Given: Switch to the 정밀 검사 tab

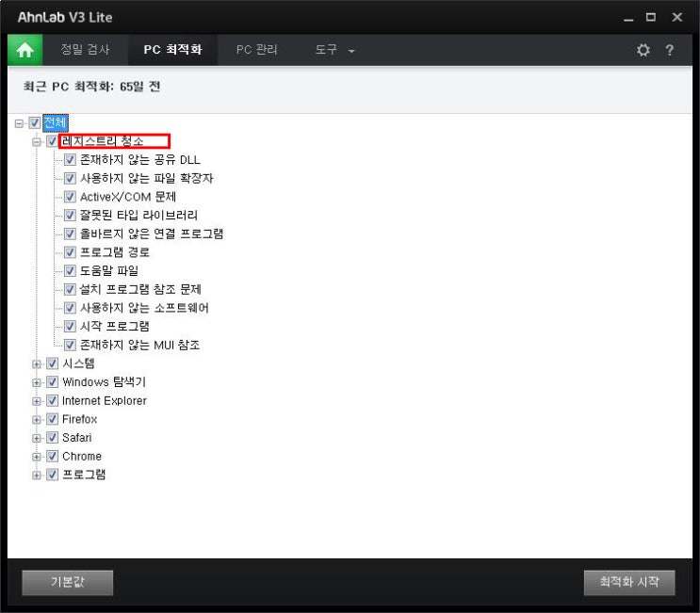Looking at the screenshot, I should (86, 50).
